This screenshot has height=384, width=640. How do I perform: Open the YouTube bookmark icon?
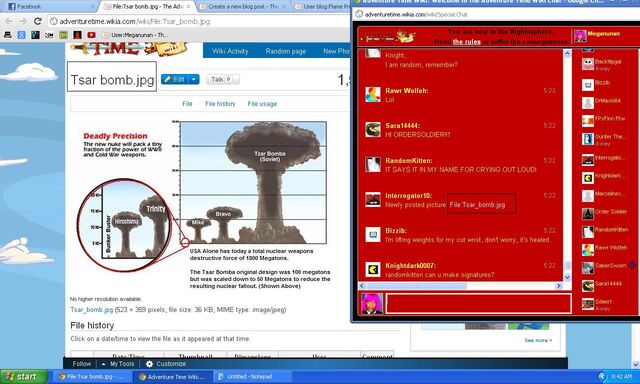coord(91,35)
